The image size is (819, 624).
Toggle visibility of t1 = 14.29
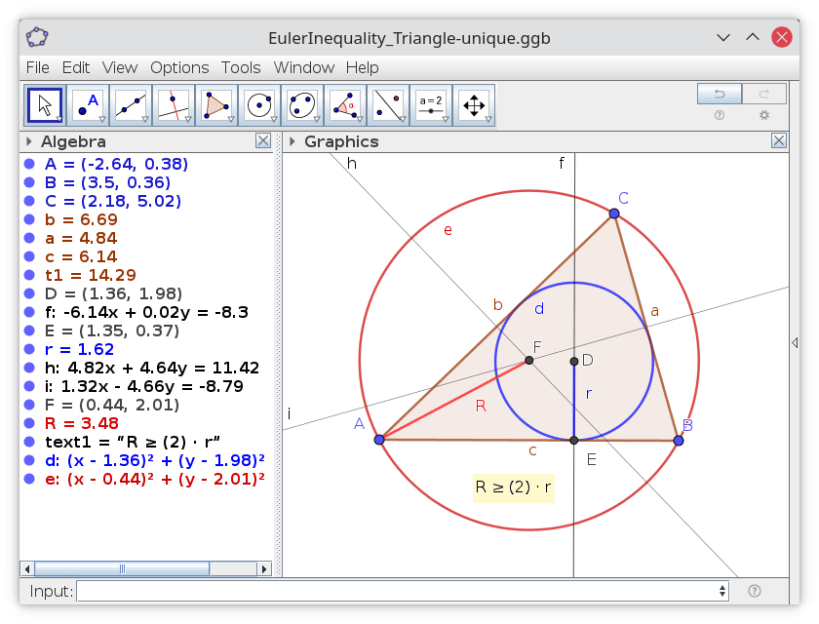pyautogui.click(x=29, y=275)
